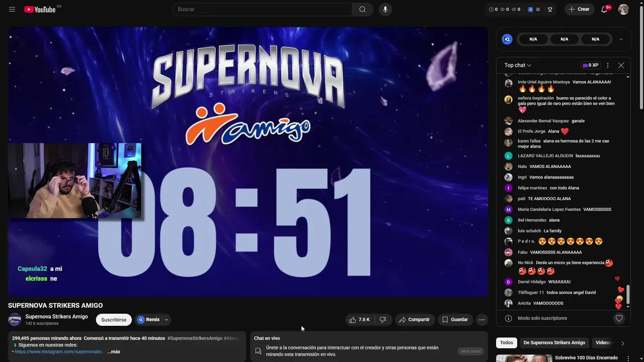The height and width of the screenshot is (362, 644).
Task: Expand description with ...más
Action: coord(114,352)
